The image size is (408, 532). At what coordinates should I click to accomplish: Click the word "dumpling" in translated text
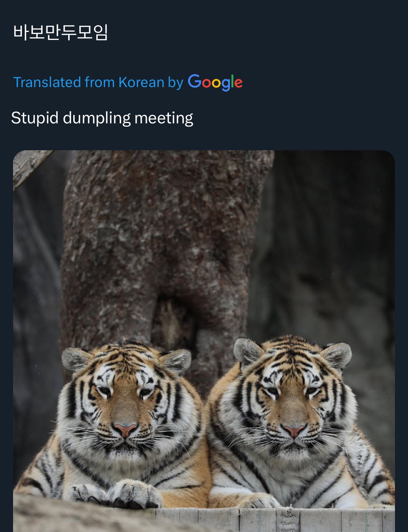click(x=96, y=119)
